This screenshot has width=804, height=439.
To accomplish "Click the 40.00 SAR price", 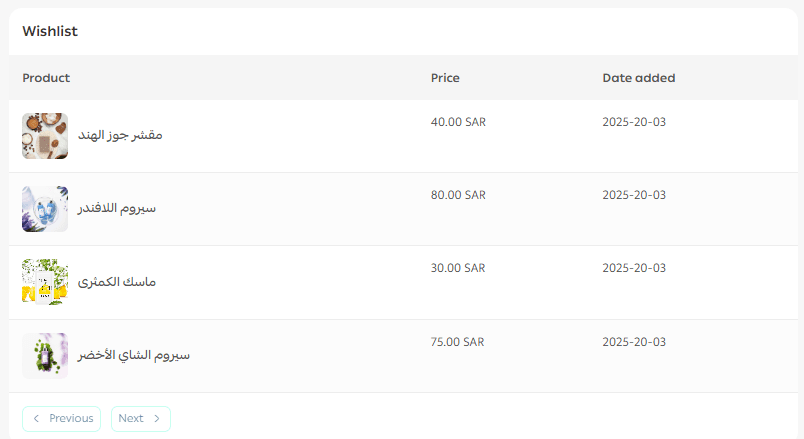I will click(457, 122).
